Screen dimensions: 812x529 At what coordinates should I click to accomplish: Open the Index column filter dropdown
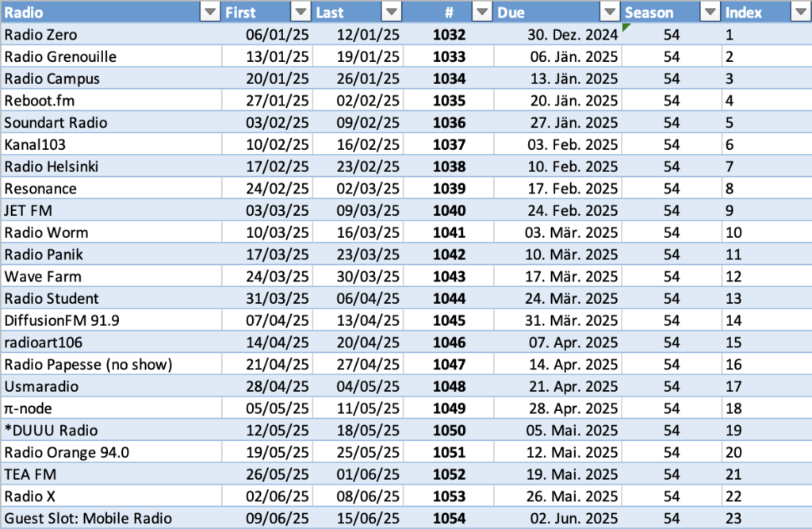(799, 12)
